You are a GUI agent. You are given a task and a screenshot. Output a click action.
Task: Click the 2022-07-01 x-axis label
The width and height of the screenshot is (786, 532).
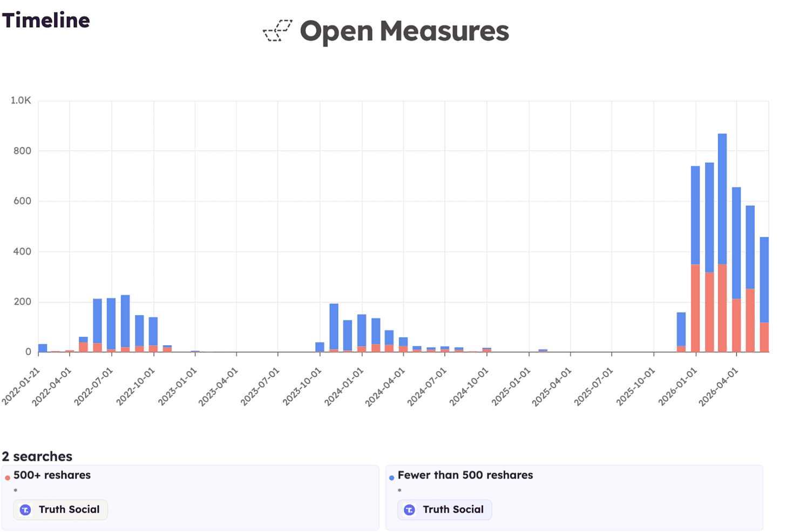coord(94,387)
